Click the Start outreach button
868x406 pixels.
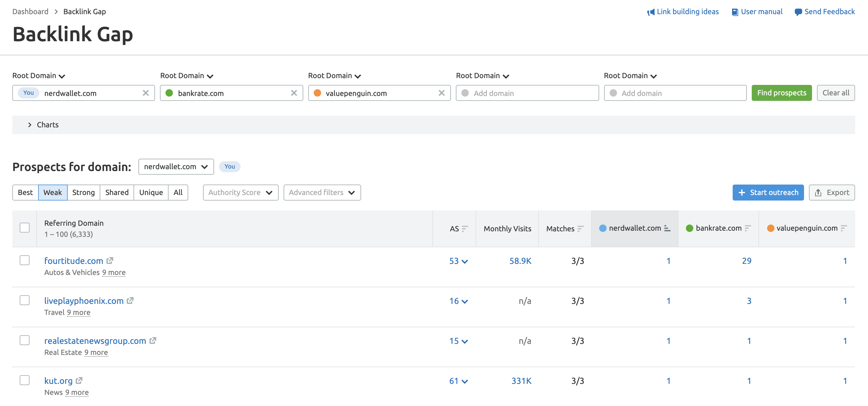coord(768,192)
